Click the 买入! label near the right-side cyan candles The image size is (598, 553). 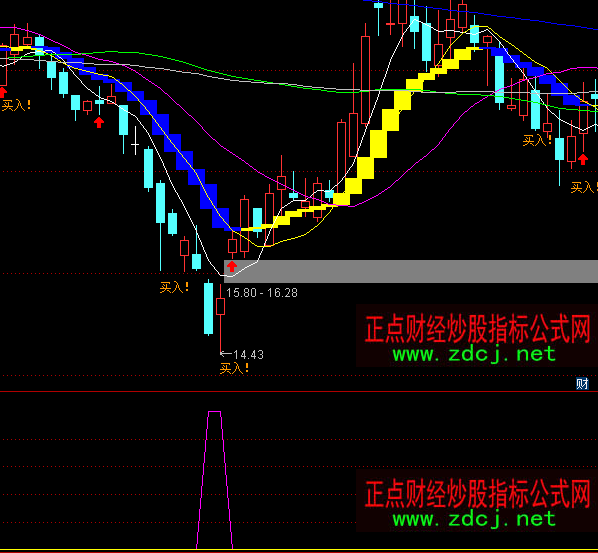coord(537,140)
